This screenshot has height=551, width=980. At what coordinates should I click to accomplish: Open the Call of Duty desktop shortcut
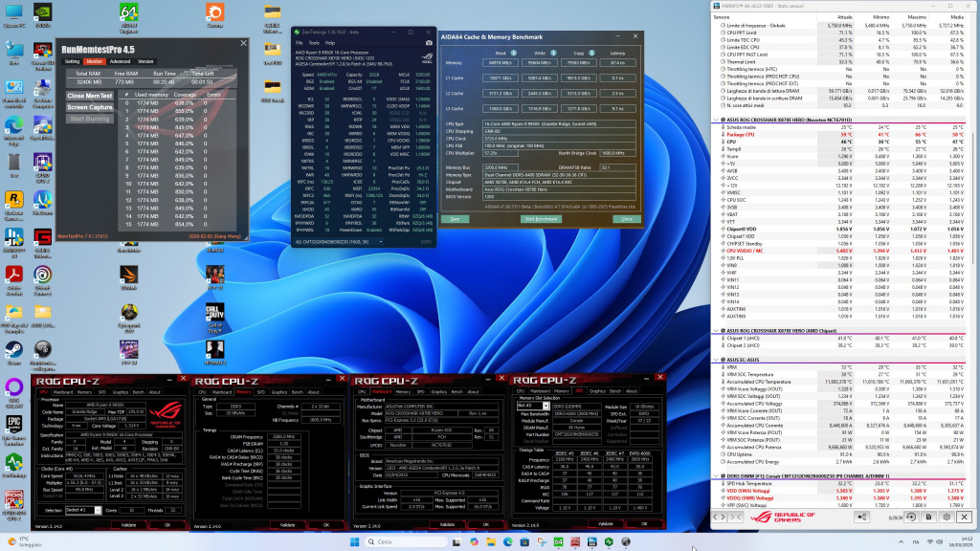pyautogui.click(x=214, y=318)
